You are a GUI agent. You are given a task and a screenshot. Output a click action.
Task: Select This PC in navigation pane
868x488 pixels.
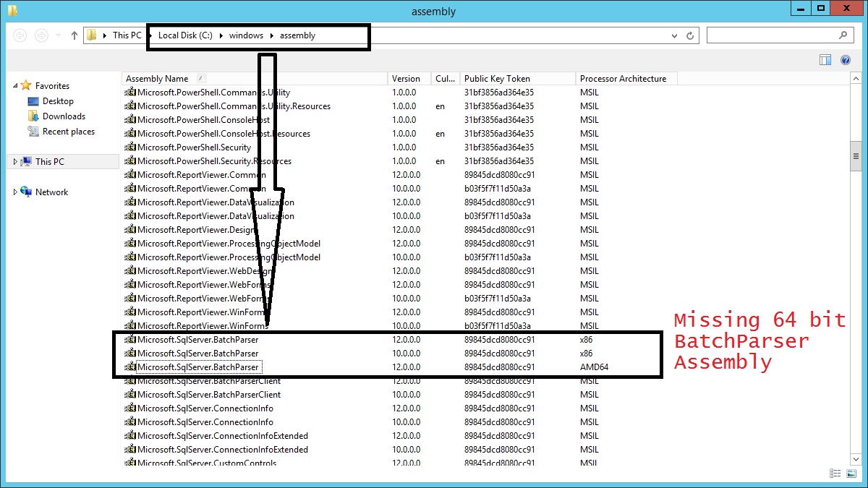click(50, 162)
